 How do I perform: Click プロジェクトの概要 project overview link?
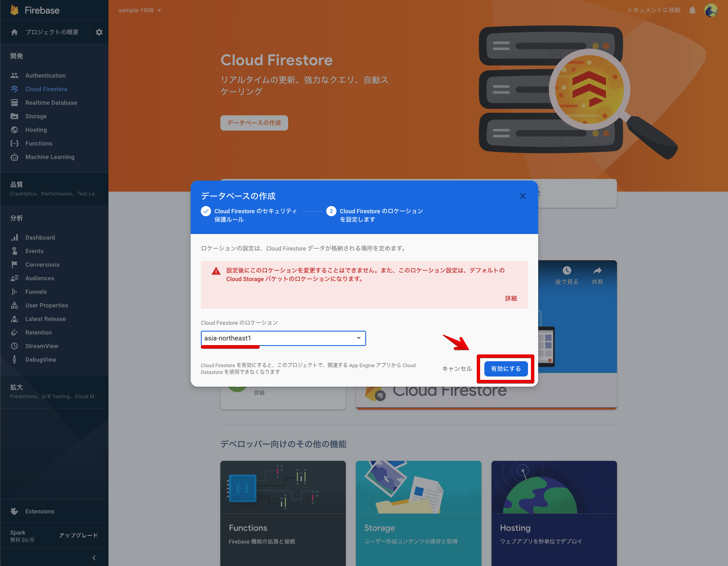pos(52,32)
